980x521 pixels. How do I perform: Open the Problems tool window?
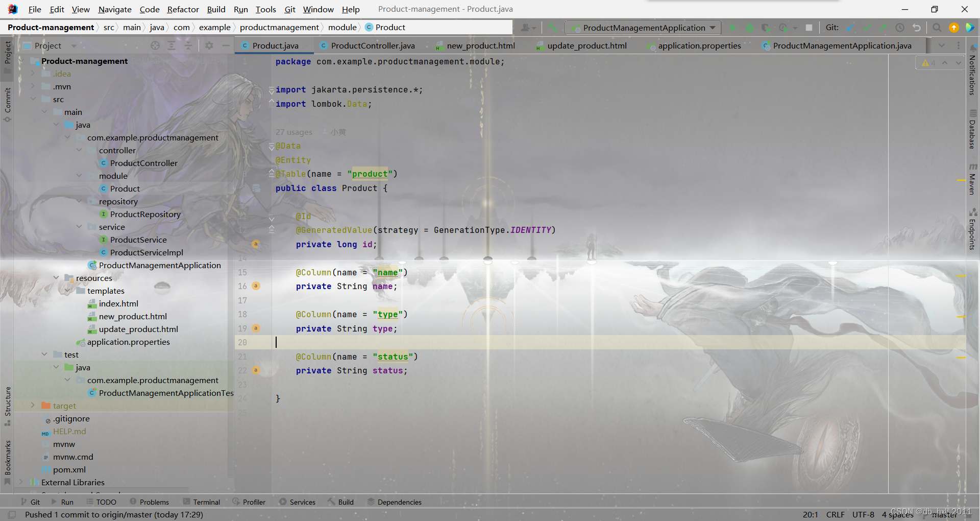point(149,502)
